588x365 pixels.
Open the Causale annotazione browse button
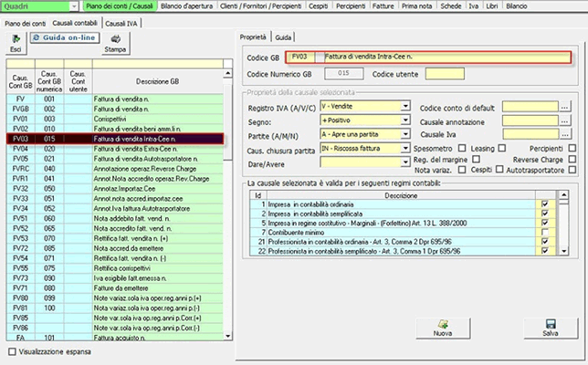565,121
